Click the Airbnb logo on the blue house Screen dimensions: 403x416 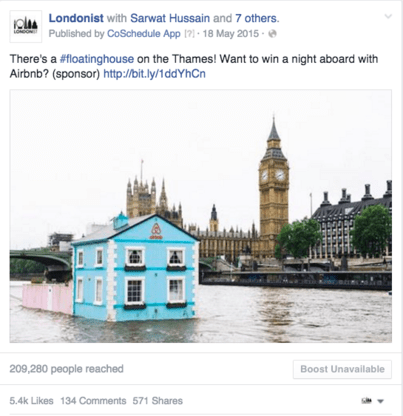pyautogui.click(x=156, y=231)
